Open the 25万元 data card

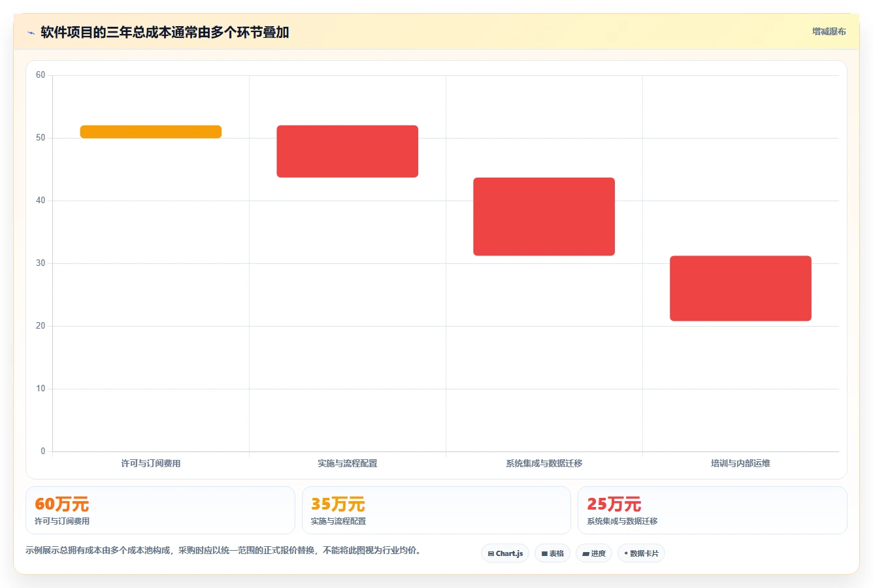[712, 510]
